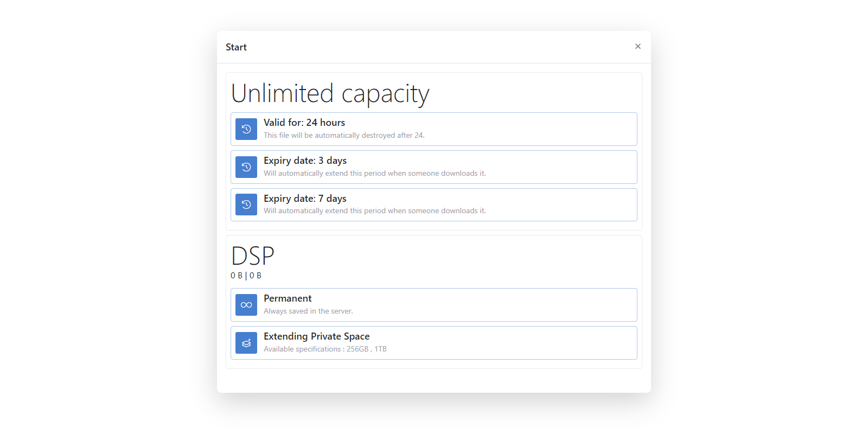The image size is (868, 434).
Task: Open Extending Private Space option
Action: click(x=316, y=336)
